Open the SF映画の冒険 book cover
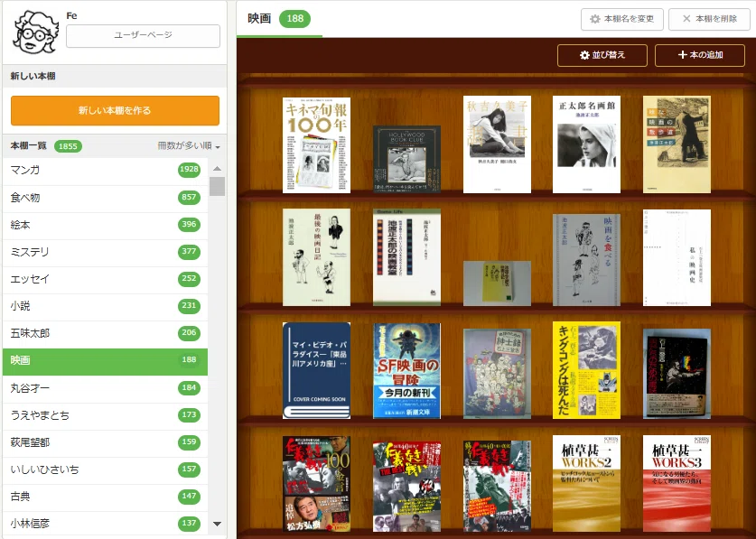 (406, 371)
